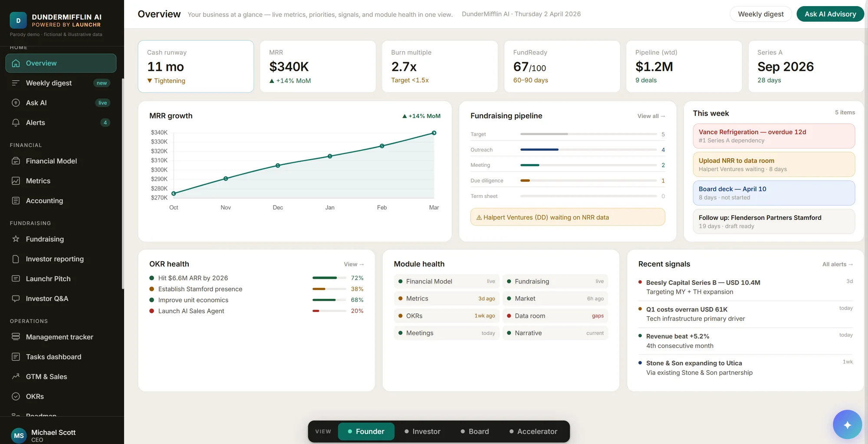Click the Financial Model icon
868x444 pixels.
[16, 161]
